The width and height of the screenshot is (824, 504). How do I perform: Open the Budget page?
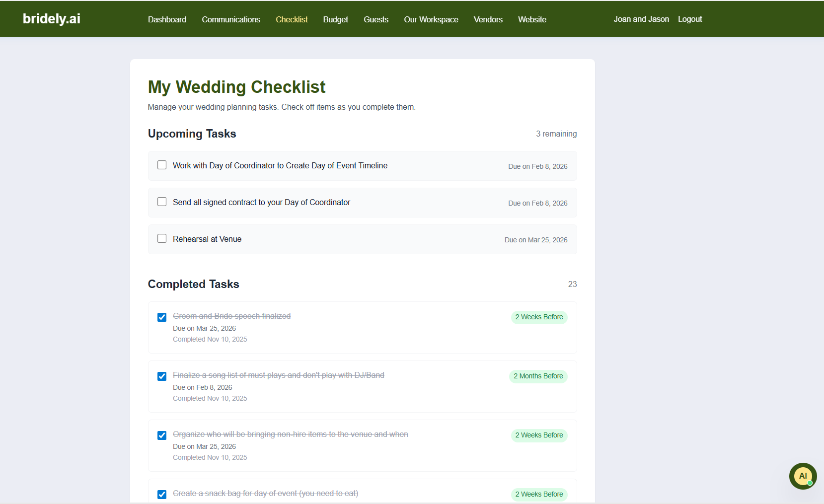pos(336,19)
